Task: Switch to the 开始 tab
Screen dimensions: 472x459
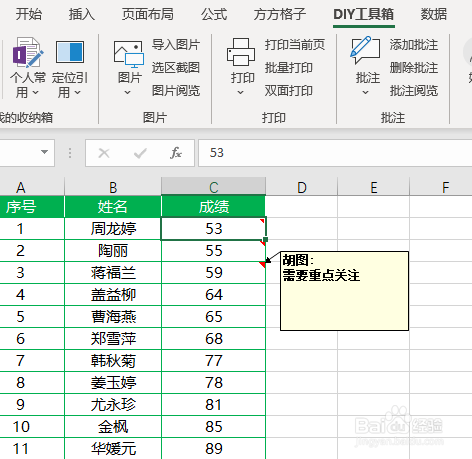Action: tap(29, 14)
